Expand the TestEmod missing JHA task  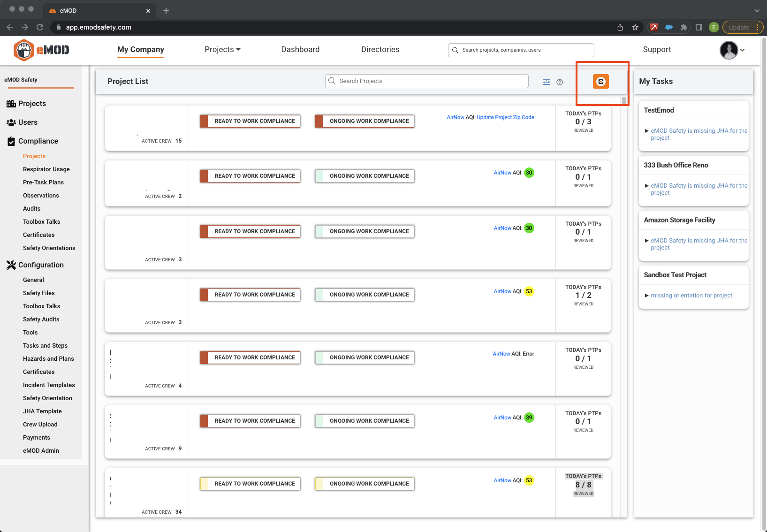click(x=647, y=131)
